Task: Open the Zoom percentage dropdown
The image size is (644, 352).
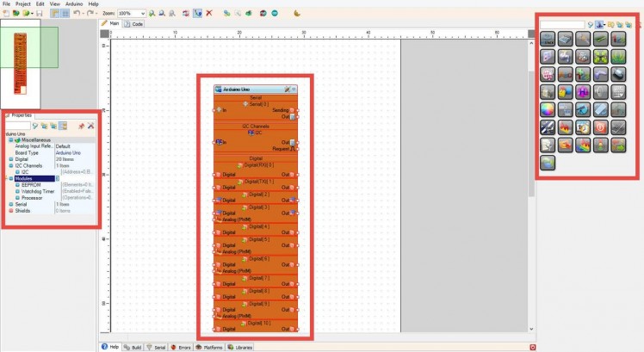Action: coord(143,15)
